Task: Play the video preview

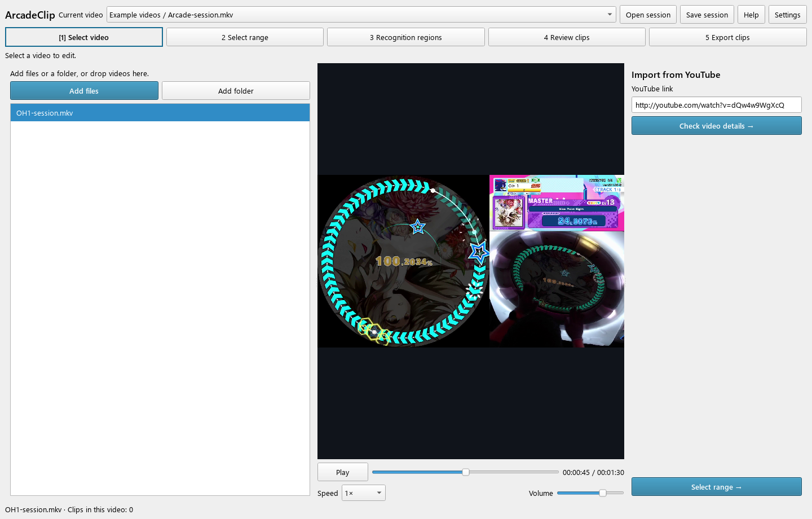Action: pyautogui.click(x=343, y=472)
